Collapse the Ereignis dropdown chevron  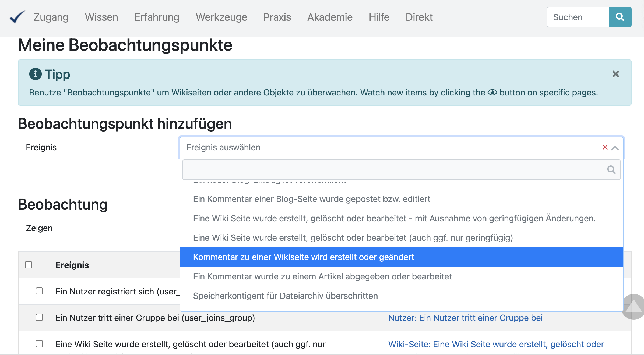pyautogui.click(x=615, y=148)
